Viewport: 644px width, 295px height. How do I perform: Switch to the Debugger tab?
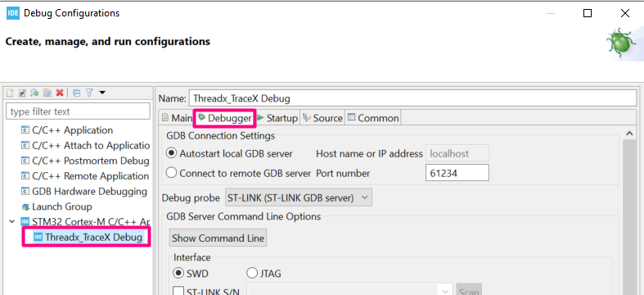(225, 118)
